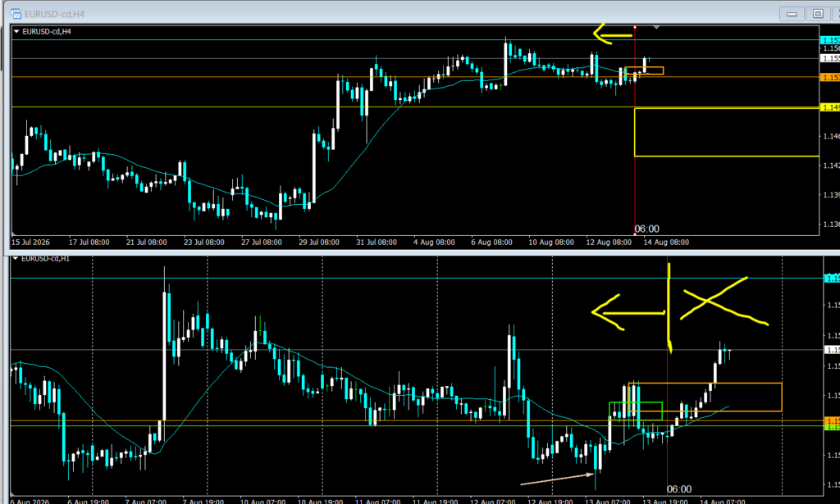Expand the triangle beside EURUSD-cd,H1 label
This screenshot has height=504, width=840.
click(x=16, y=258)
